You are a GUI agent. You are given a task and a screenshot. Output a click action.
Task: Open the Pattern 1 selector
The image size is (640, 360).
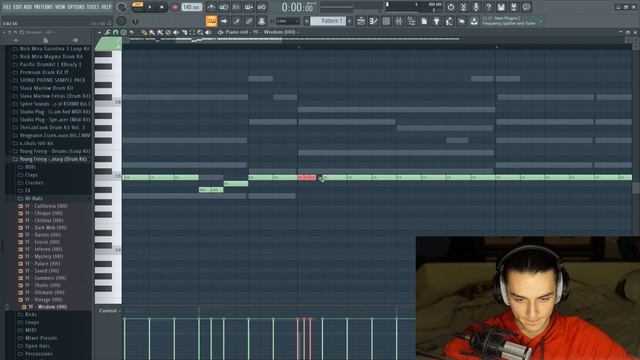pos(328,21)
